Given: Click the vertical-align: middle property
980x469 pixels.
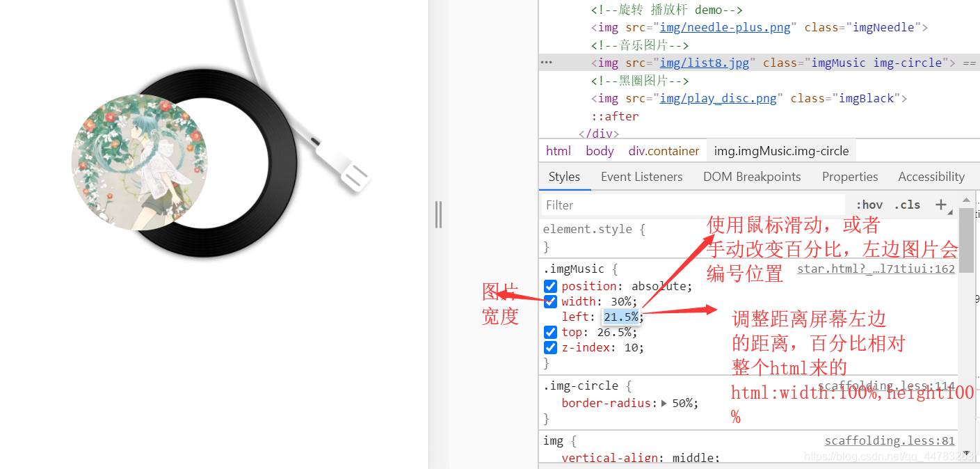Looking at the screenshot, I should [641, 458].
